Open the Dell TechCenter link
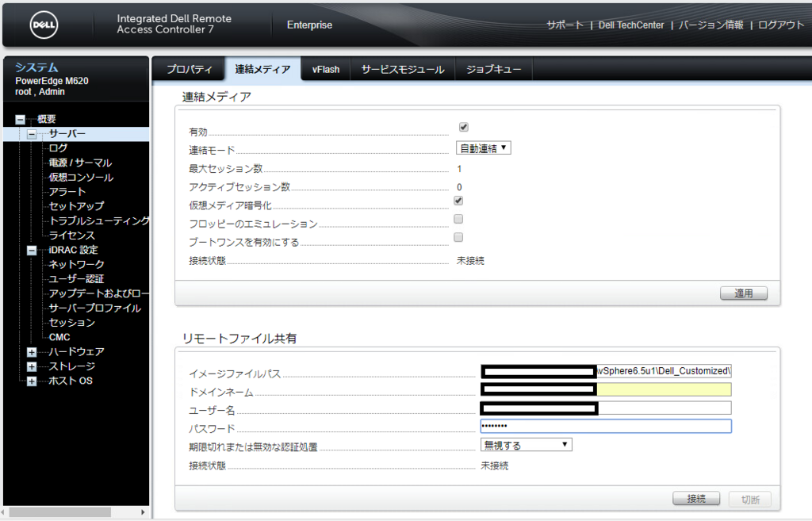 630,25
